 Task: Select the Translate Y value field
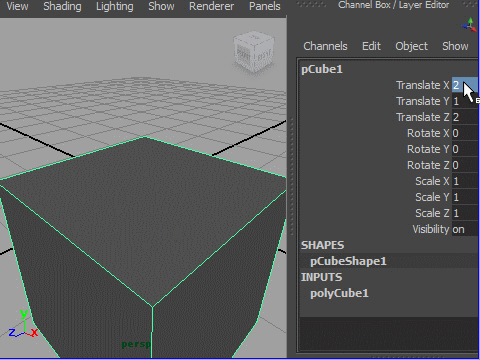[x=465, y=101]
